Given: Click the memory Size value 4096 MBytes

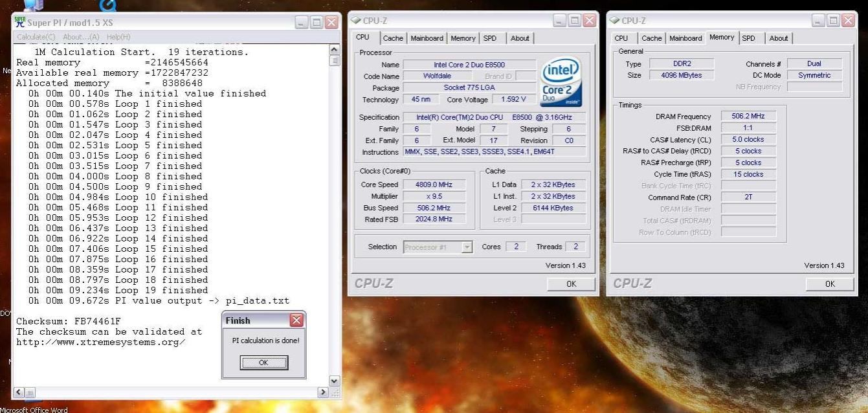Looking at the screenshot, I should tap(682, 75).
